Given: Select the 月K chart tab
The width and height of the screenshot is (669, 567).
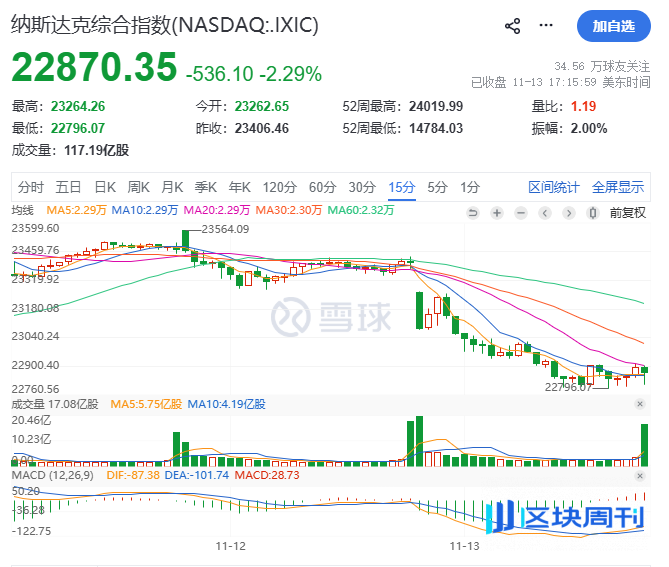Looking at the screenshot, I should [x=172, y=187].
